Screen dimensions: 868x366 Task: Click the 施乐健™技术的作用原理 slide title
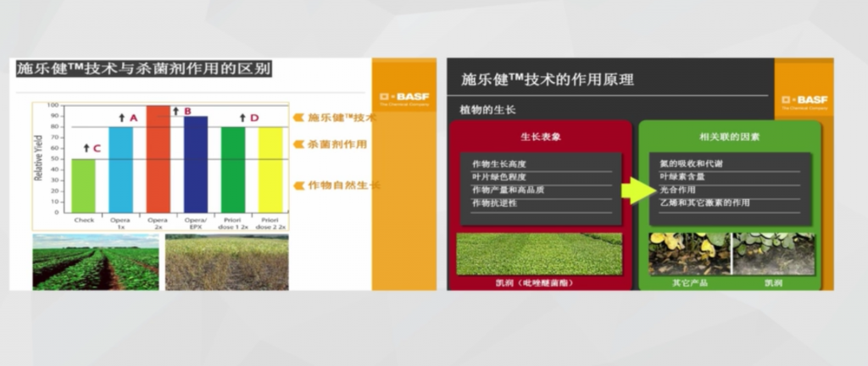[548, 80]
